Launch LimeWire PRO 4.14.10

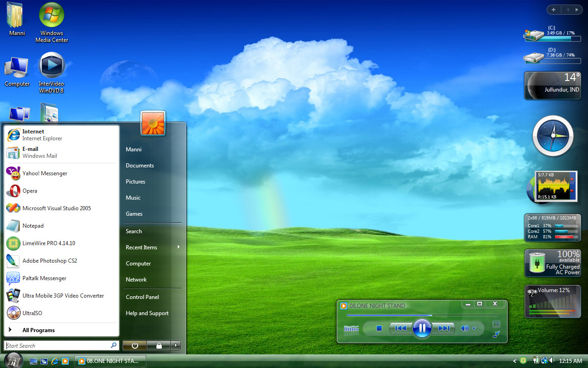(x=62, y=243)
